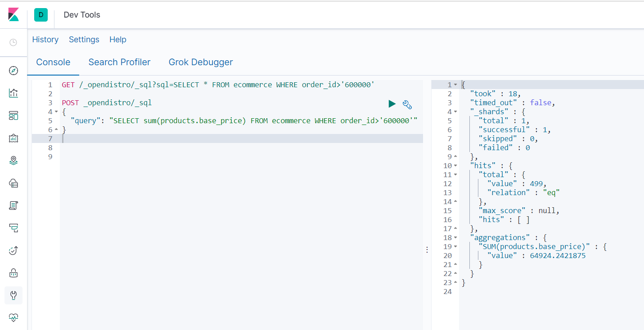The image size is (644, 330).
Task: Click "timed_out" : false in output
Action: coord(512,103)
